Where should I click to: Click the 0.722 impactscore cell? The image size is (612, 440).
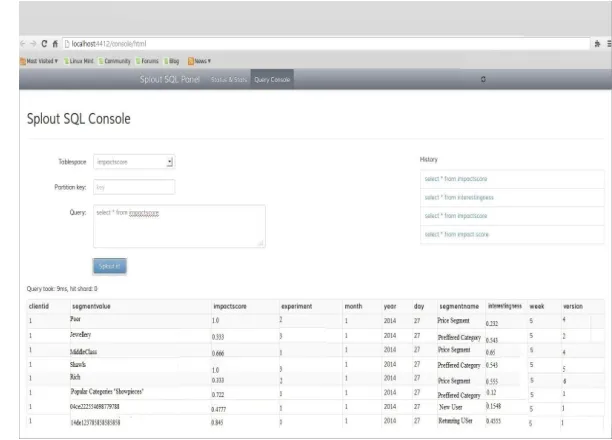tap(218, 395)
